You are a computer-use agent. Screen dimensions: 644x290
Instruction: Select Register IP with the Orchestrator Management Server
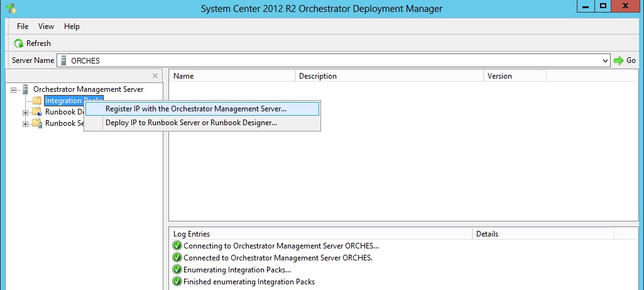[x=195, y=108]
